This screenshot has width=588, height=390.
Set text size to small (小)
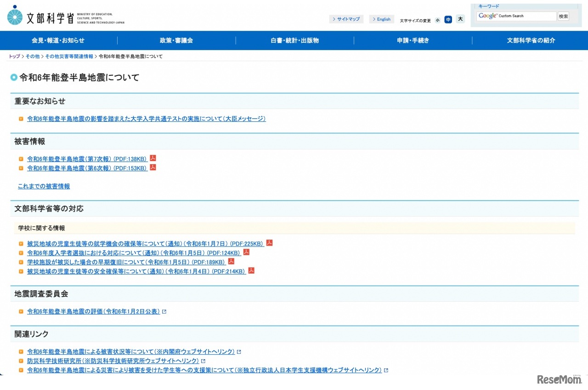coord(437,20)
